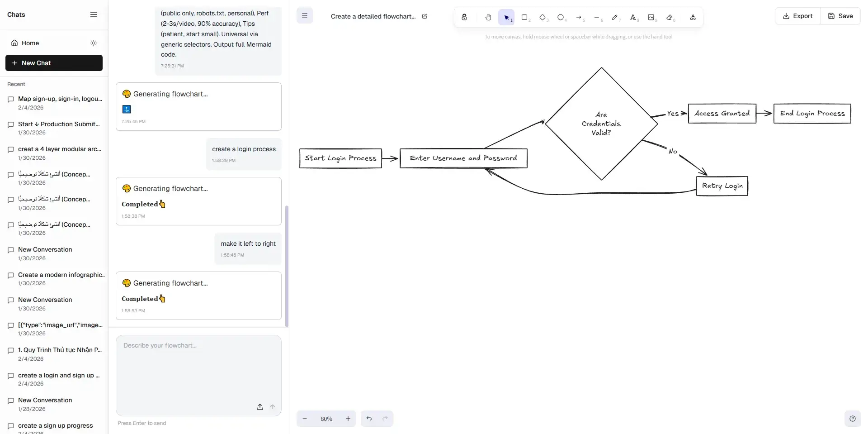
Task: Select the Arrow drawing tool
Action: coord(579,17)
